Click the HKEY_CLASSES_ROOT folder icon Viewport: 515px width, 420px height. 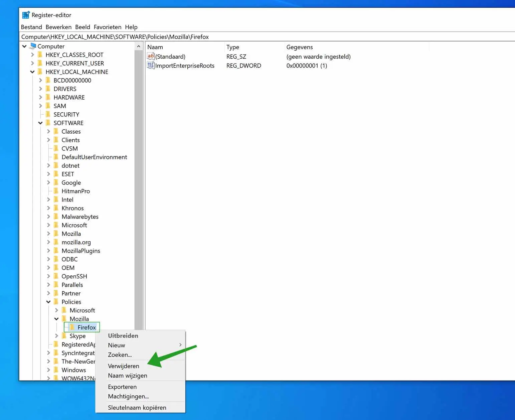[x=40, y=54]
